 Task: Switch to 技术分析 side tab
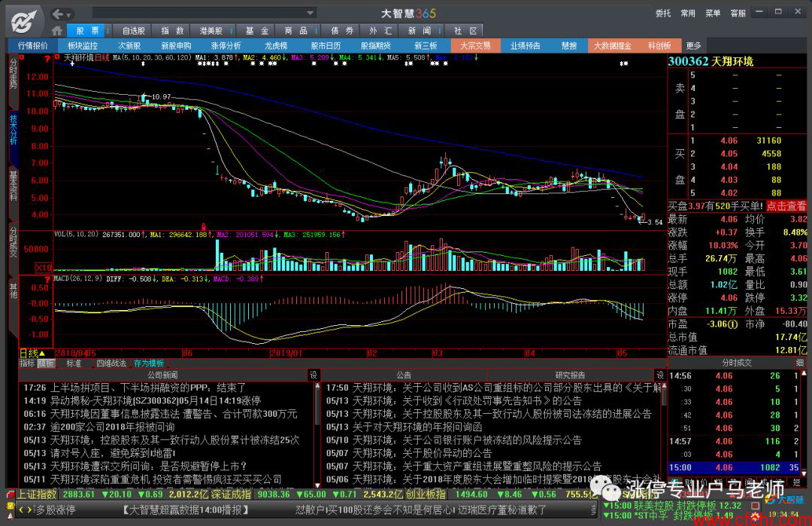point(13,129)
